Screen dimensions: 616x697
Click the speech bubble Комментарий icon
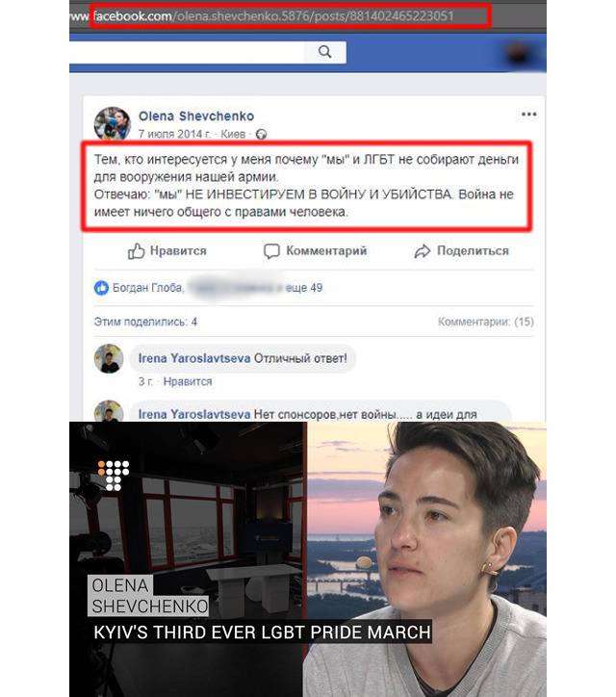point(271,251)
